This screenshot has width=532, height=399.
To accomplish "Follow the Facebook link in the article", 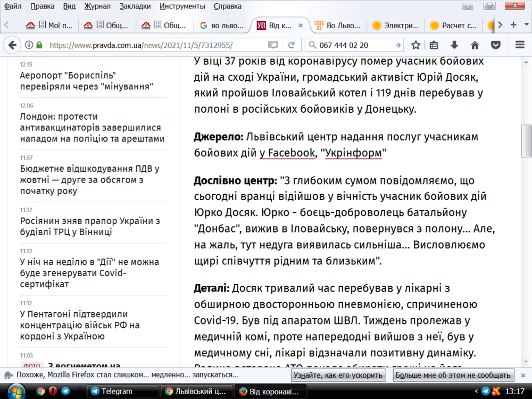I will point(287,153).
